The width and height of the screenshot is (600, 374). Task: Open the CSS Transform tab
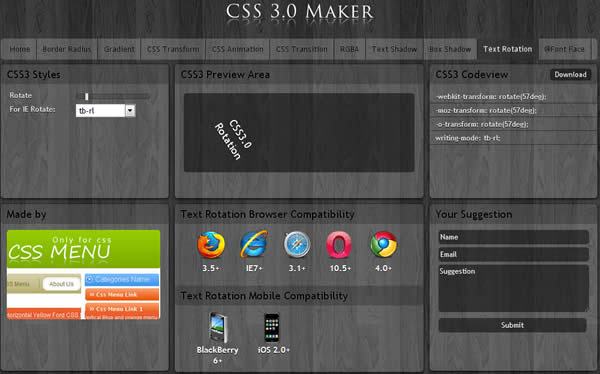click(x=173, y=49)
